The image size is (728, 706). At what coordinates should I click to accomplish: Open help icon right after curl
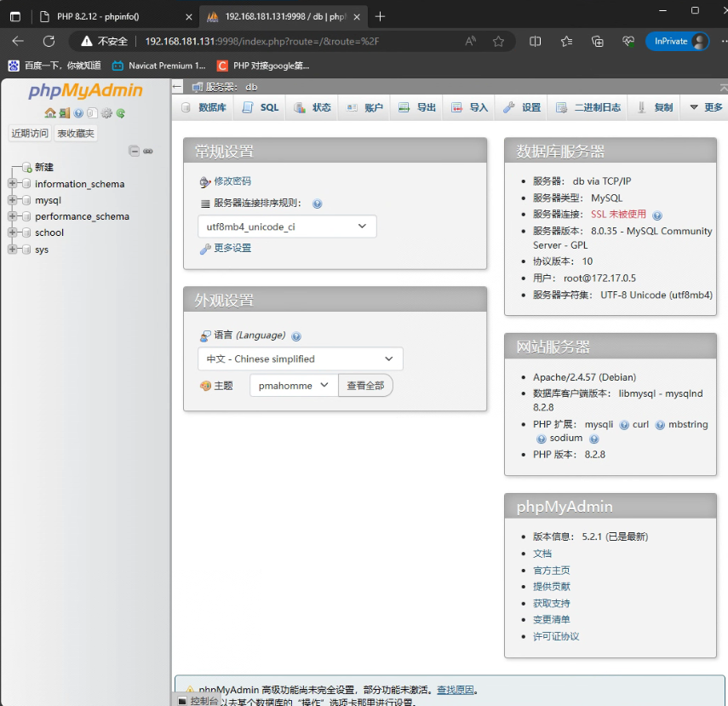660,425
